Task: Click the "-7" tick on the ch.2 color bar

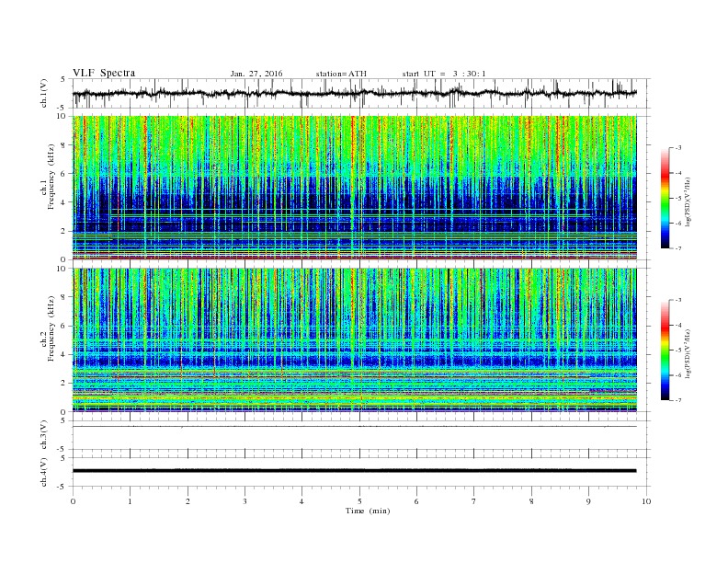Action: [x=678, y=400]
